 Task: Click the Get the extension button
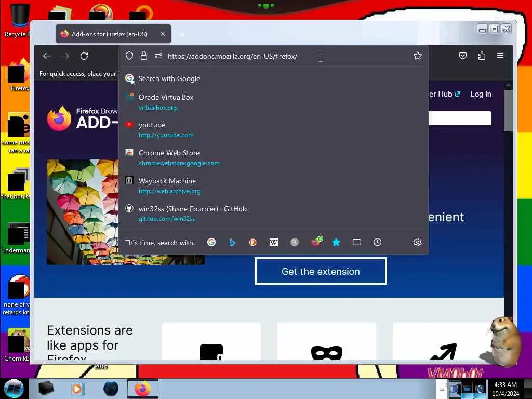point(321,271)
